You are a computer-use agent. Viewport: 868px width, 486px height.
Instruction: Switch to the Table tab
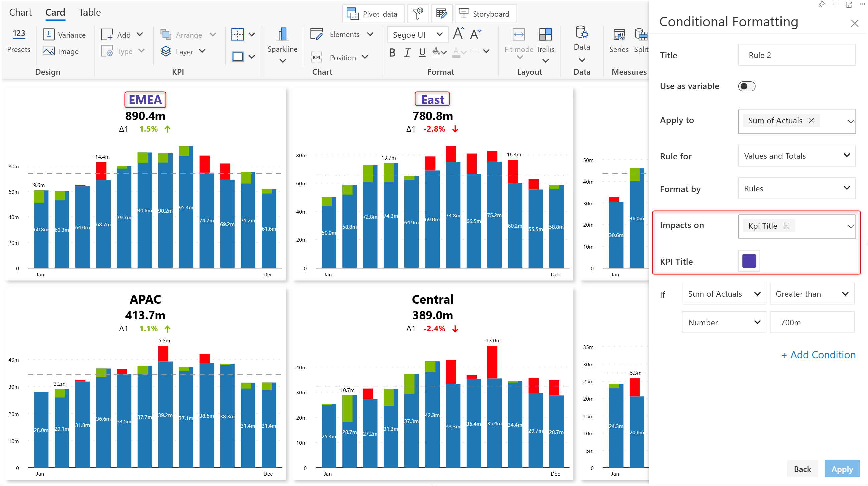pos(90,12)
